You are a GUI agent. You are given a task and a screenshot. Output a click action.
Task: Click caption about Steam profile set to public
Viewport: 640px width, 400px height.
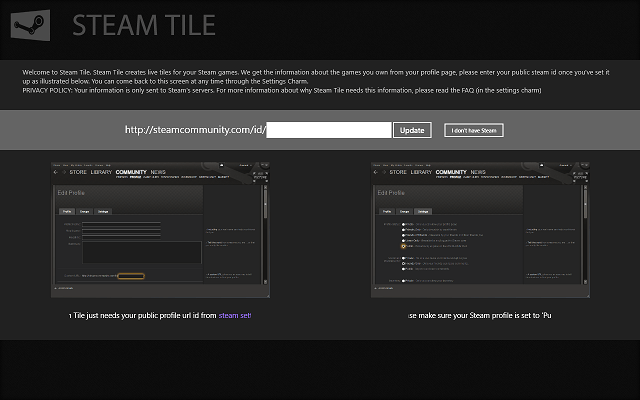480,316
